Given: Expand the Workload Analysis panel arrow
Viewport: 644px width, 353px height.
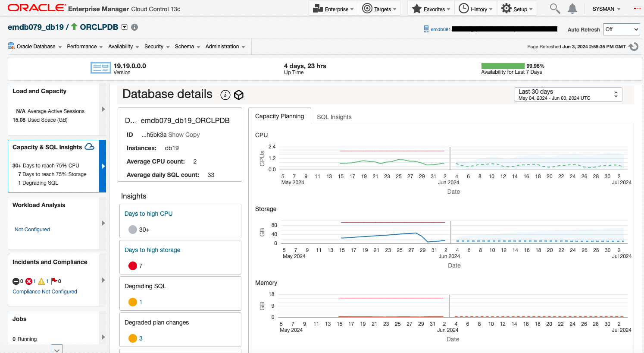Looking at the screenshot, I should point(103,223).
